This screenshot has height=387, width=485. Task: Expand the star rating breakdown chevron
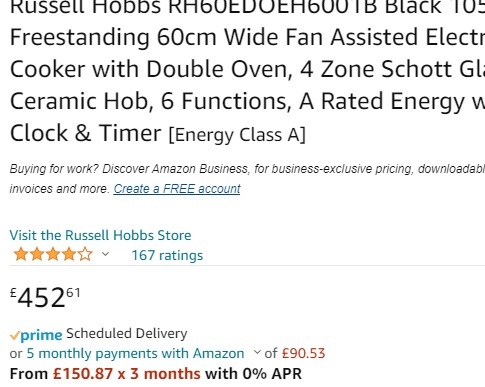pos(105,254)
